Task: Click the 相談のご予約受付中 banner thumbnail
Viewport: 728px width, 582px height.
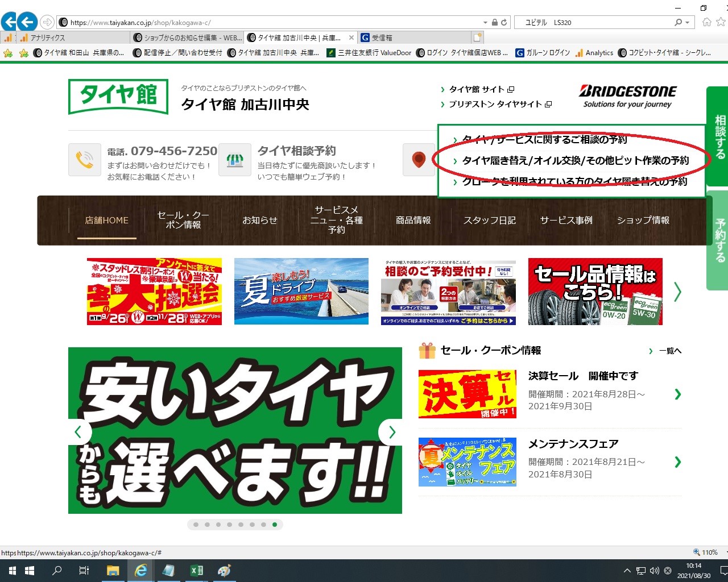Action: coord(448,292)
